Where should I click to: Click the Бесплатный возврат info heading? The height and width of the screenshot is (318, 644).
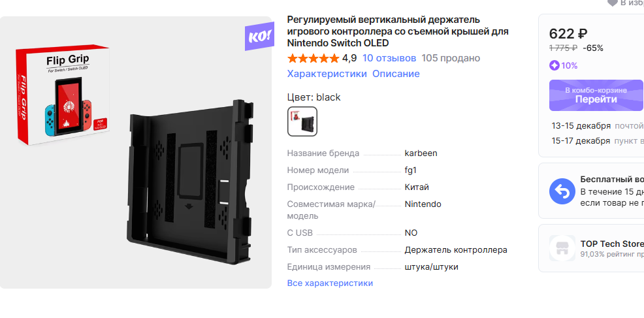point(611,180)
